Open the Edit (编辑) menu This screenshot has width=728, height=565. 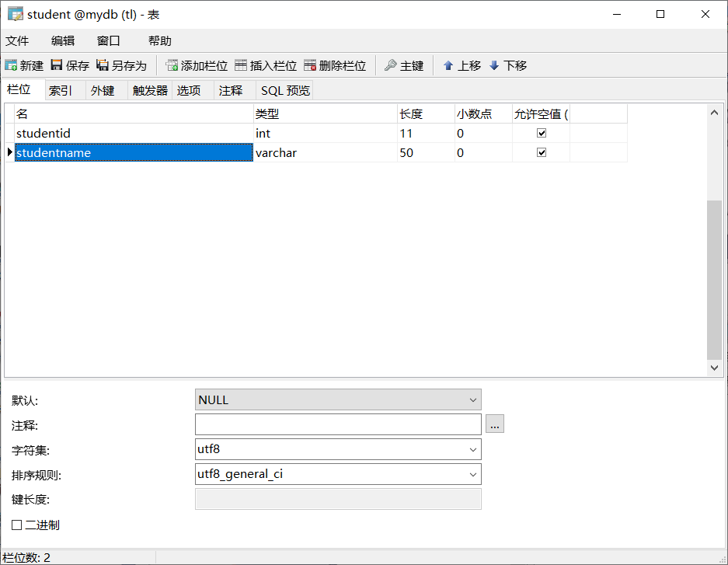point(63,41)
